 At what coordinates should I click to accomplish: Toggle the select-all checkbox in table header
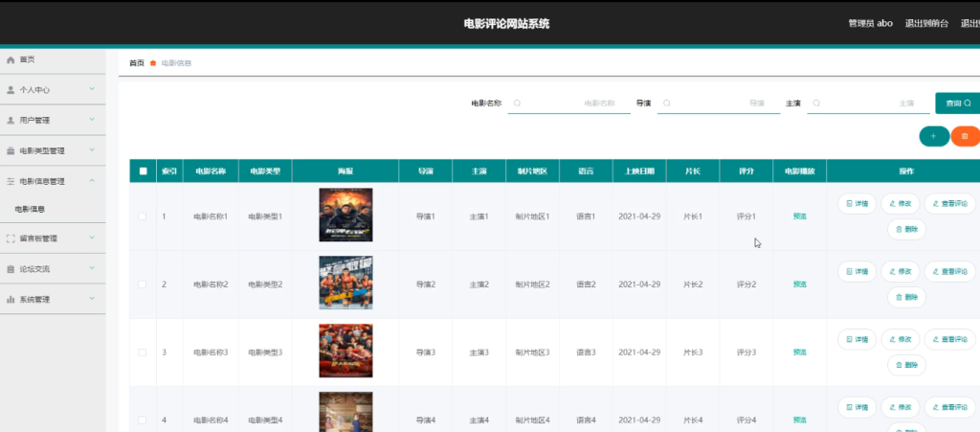(144, 171)
